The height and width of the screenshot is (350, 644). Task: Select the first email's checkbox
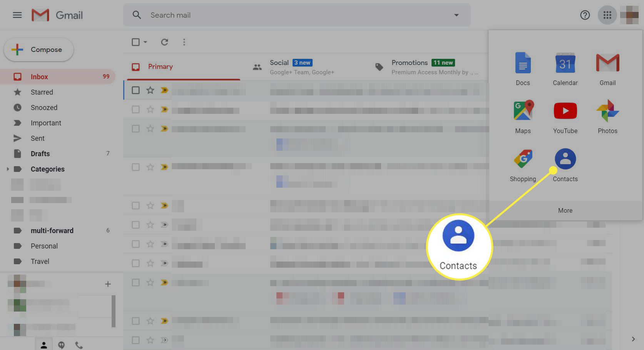click(135, 90)
